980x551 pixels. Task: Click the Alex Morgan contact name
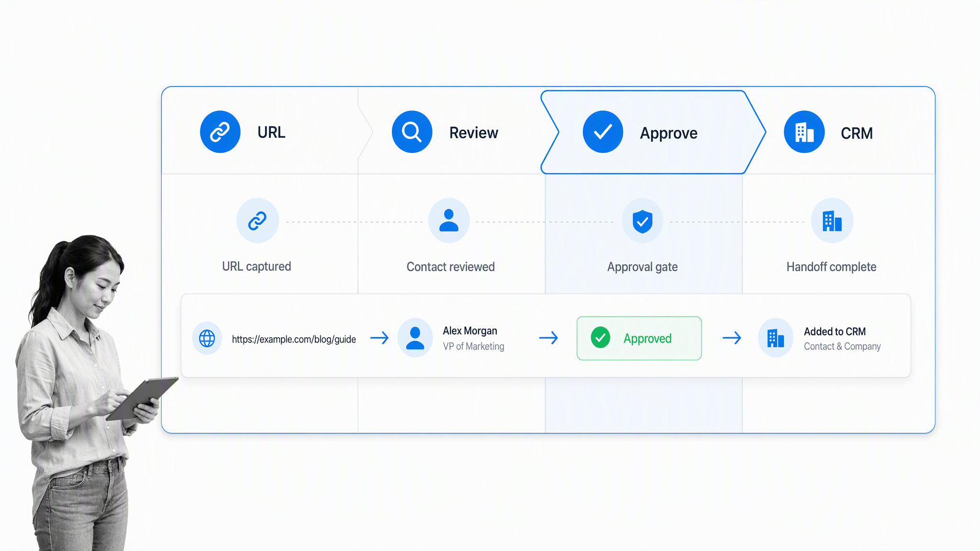pyautogui.click(x=470, y=331)
